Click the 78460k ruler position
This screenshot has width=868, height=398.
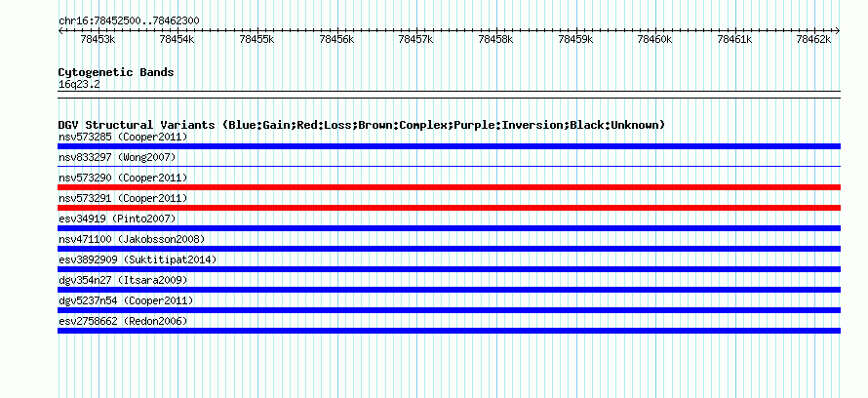point(654,39)
